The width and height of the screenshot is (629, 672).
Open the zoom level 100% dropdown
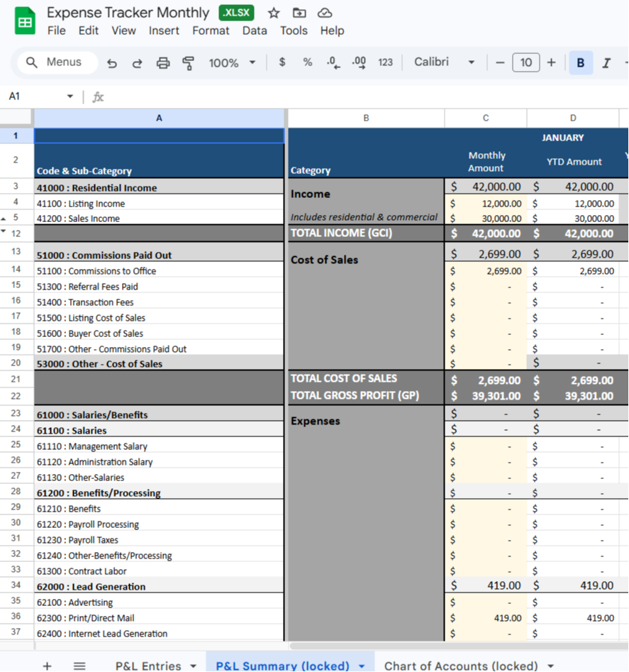[232, 62]
